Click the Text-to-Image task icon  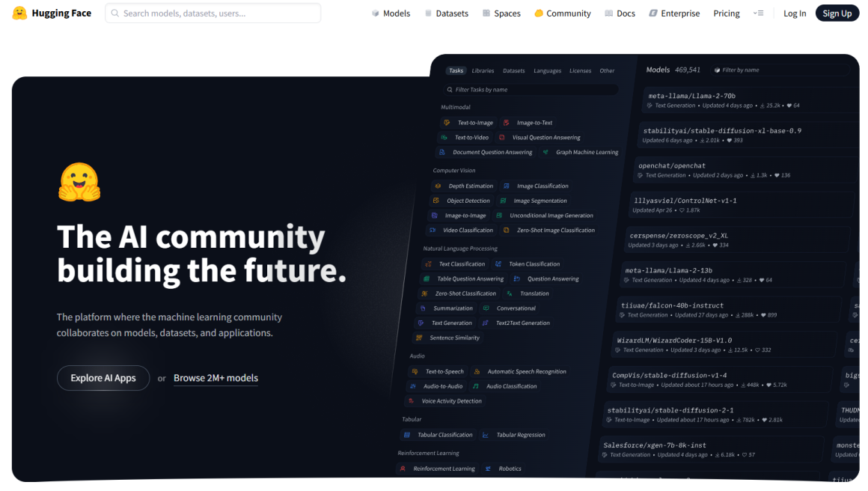[x=447, y=123]
